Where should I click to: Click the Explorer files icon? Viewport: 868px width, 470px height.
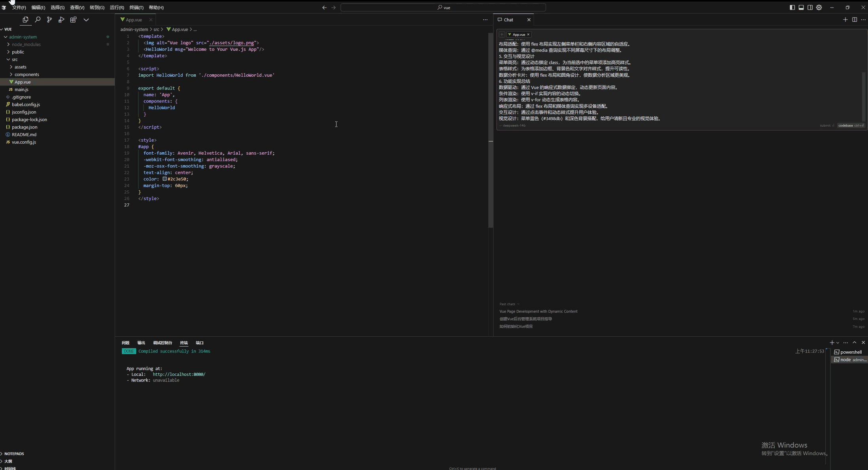(x=26, y=19)
